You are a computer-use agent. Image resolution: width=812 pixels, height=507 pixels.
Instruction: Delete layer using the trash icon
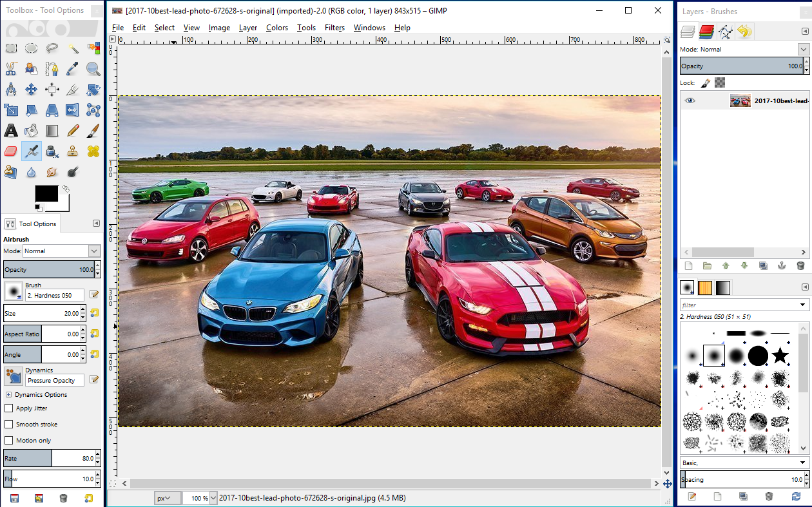coord(800,265)
